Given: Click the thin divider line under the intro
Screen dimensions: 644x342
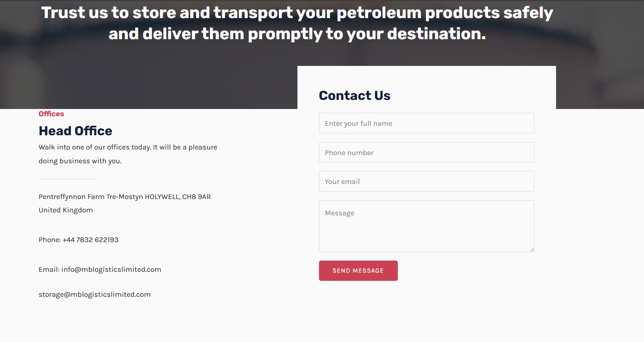Looking at the screenshot, I should point(68,179).
